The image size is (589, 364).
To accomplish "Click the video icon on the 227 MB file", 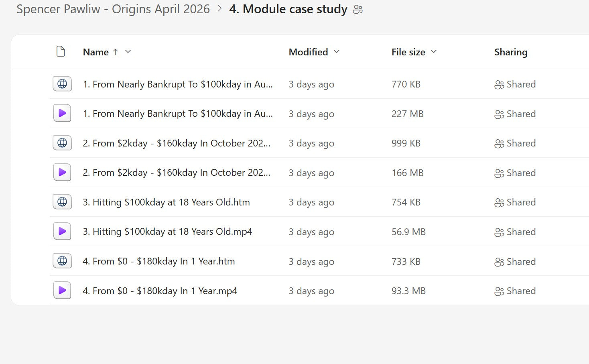I will [x=62, y=113].
